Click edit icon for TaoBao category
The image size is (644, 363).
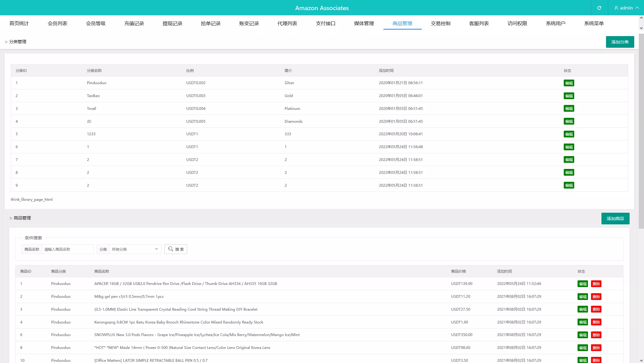pos(569,96)
